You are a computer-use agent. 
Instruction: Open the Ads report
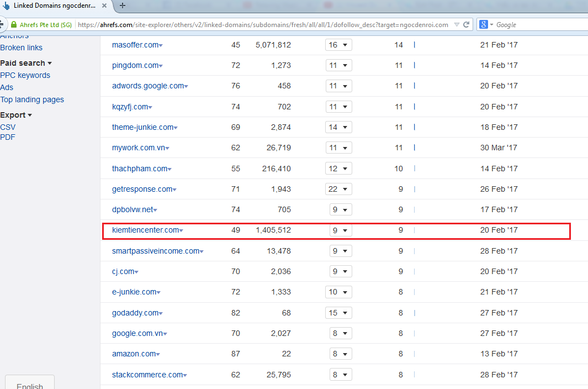click(7, 87)
